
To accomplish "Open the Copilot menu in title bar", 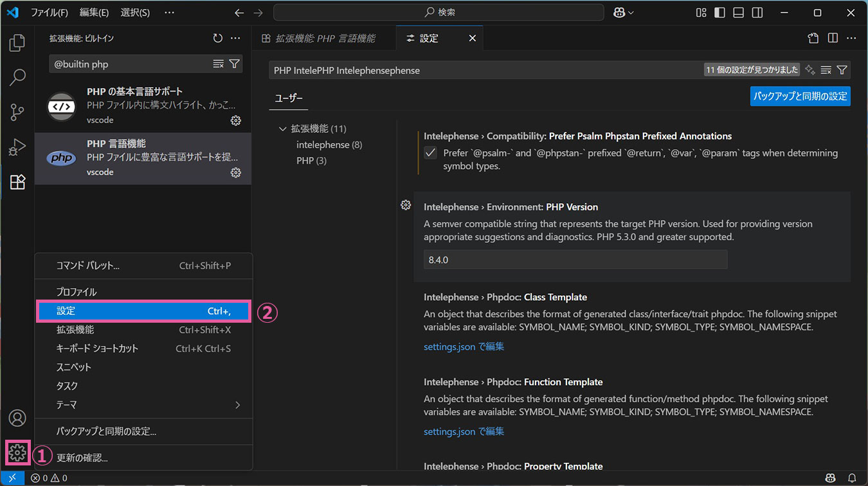I will 623,13.
